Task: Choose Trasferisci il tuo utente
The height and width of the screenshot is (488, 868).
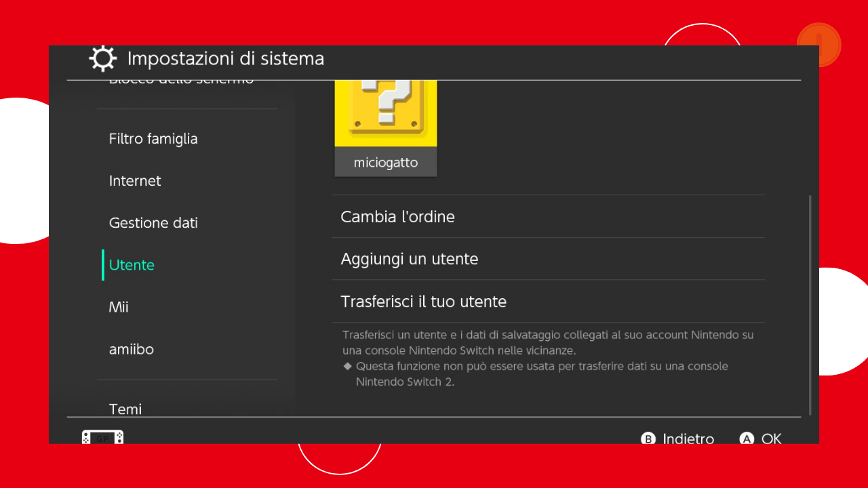Action: [548, 301]
